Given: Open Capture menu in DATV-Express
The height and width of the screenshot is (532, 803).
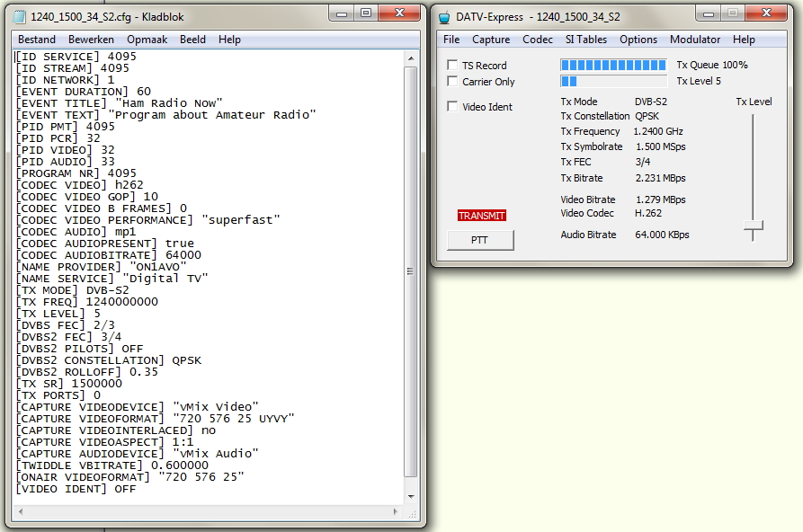Looking at the screenshot, I should coord(491,40).
